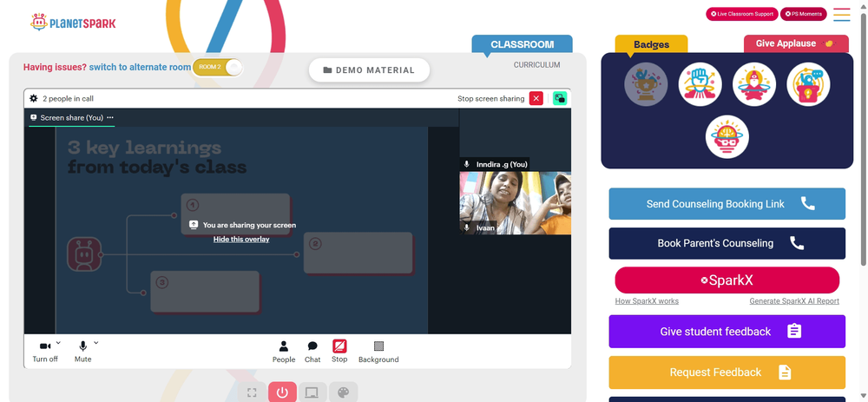Click Hide this overlay link
Screen dimensions: 868x402
tap(241, 240)
